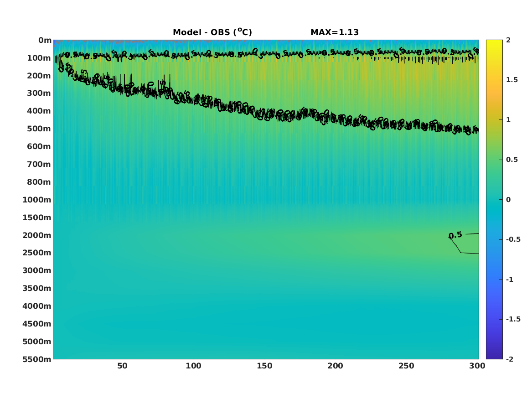Click the '4500m' depth axis label
The width and height of the screenshot is (532, 399).
coord(37,324)
